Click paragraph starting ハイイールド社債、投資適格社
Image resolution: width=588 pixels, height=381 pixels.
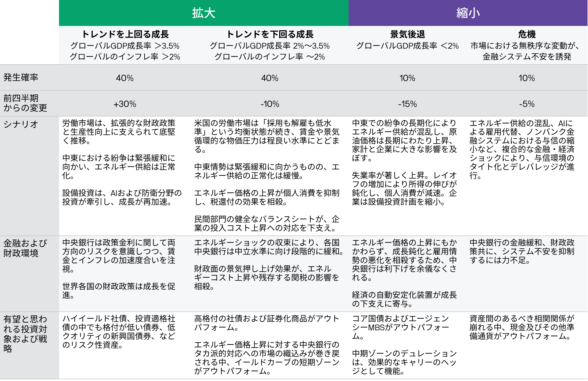point(119,332)
